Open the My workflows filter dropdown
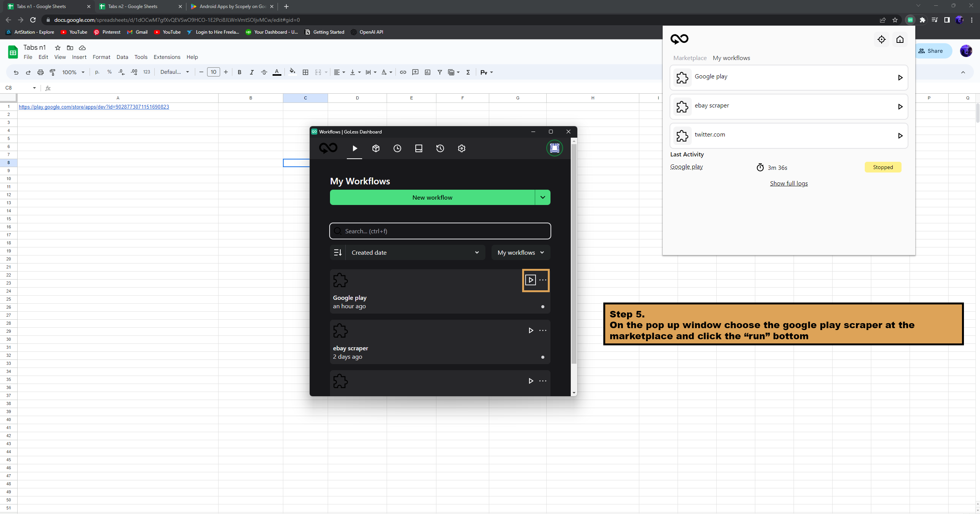The image size is (980, 514). (x=521, y=252)
